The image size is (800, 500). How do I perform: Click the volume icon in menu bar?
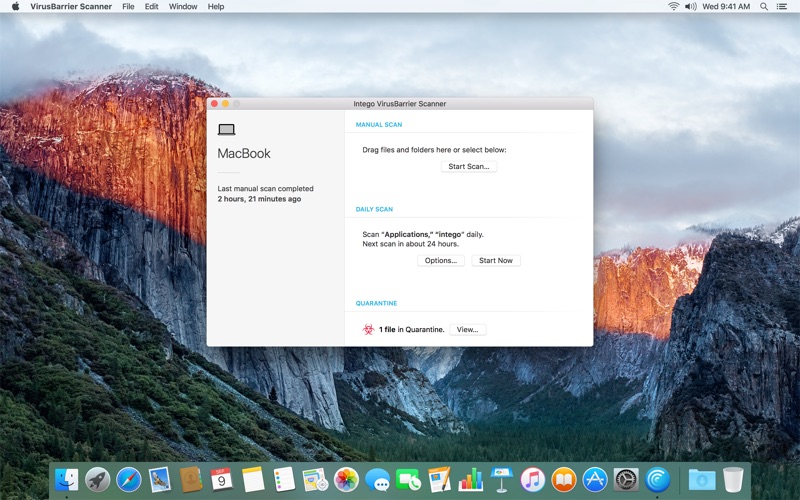[x=690, y=6]
